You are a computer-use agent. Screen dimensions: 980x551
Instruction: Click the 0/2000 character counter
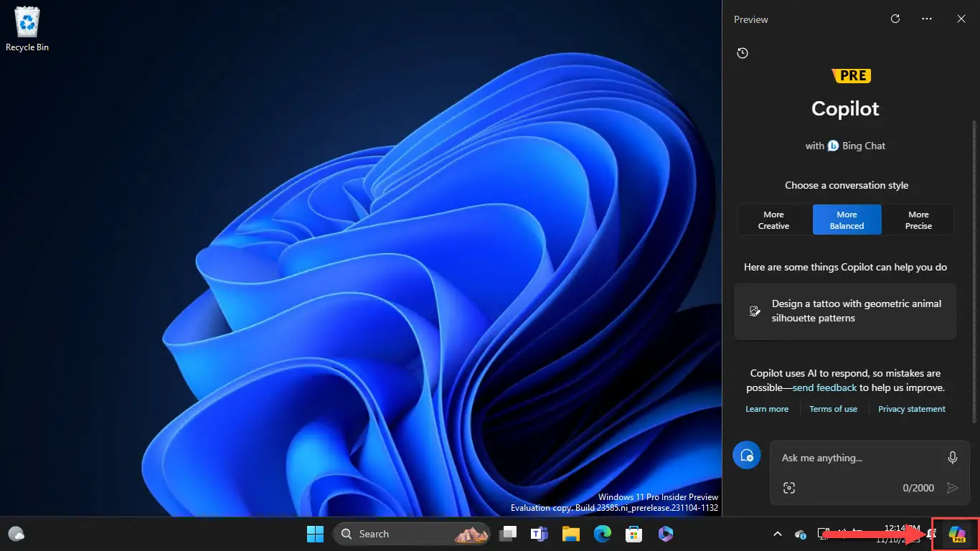click(918, 488)
